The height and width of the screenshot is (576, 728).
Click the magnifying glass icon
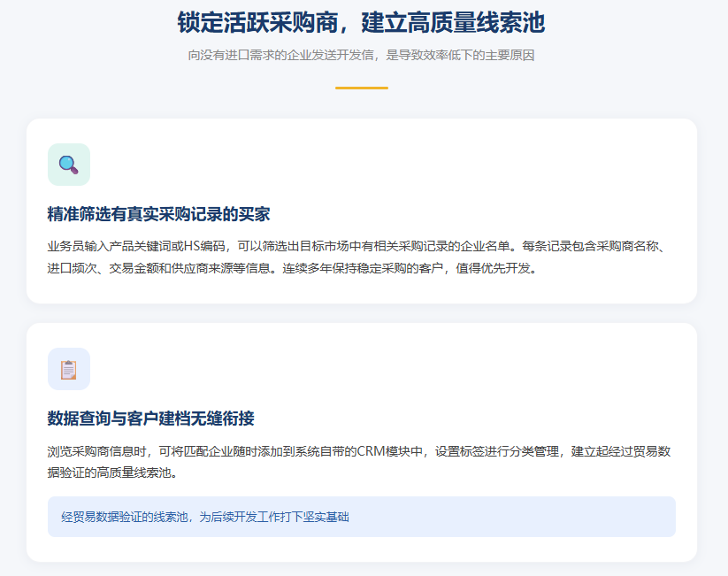tap(69, 165)
